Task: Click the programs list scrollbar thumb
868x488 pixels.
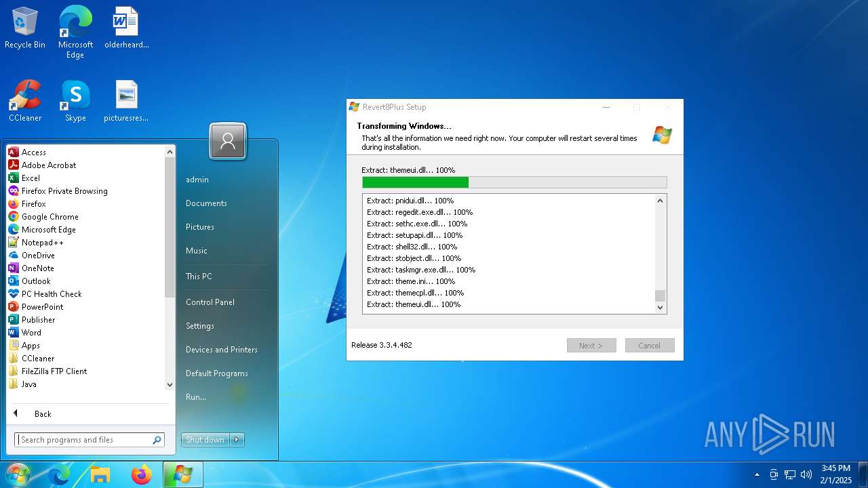Action: (170, 228)
